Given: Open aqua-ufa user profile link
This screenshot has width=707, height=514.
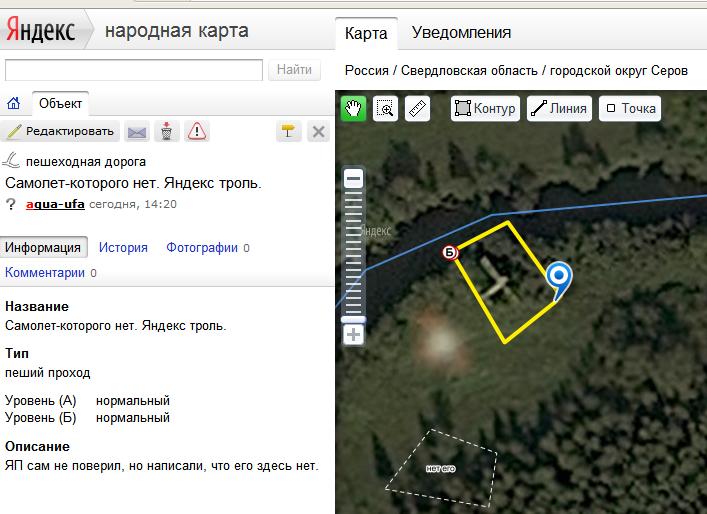Looking at the screenshot, I should click(55, 204).
